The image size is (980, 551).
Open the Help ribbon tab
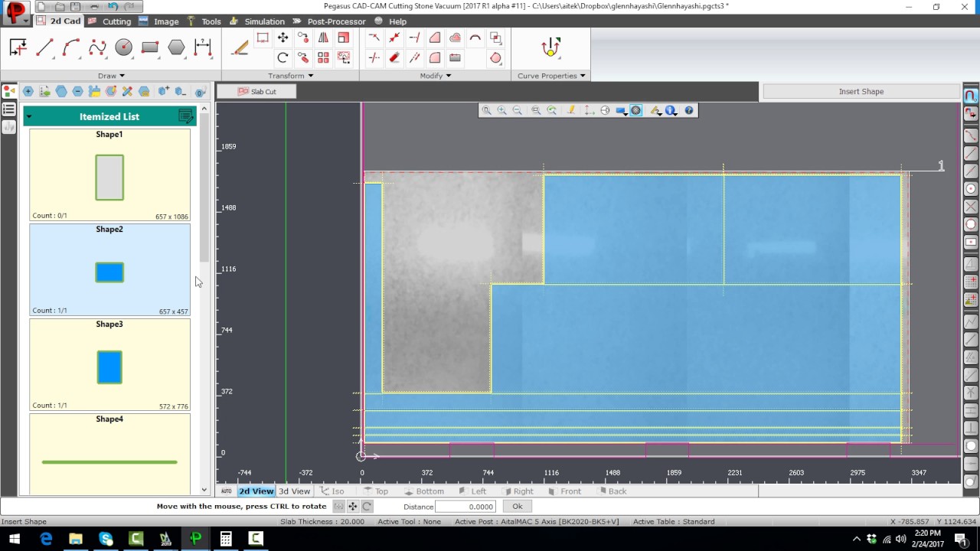pyautogui.click(x=391, y=21)
